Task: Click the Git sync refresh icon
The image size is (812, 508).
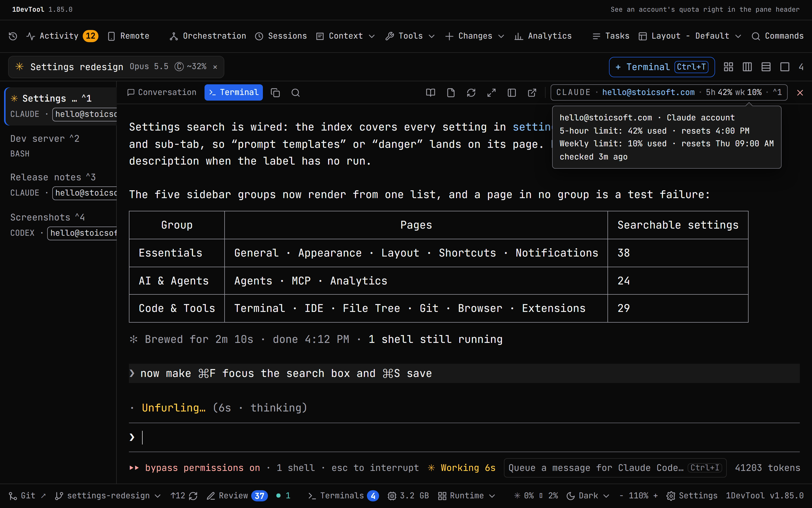Action: click(193, 496)
